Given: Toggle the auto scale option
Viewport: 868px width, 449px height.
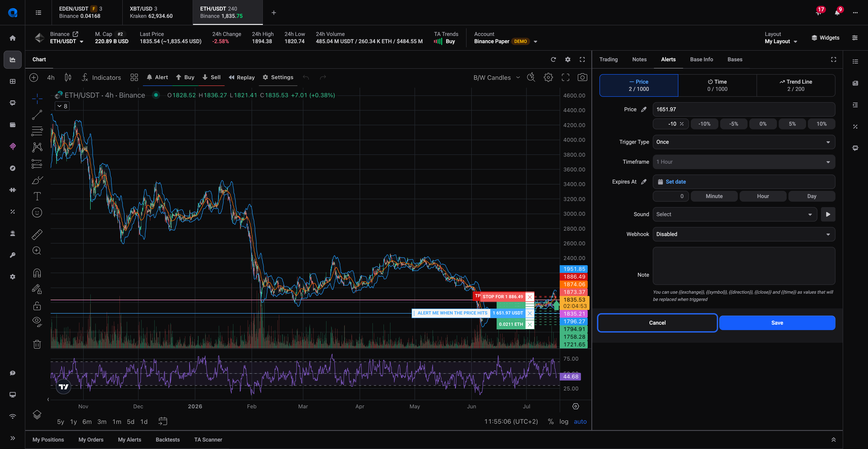Looking at the screenshot, I should [x=580, y=422].
